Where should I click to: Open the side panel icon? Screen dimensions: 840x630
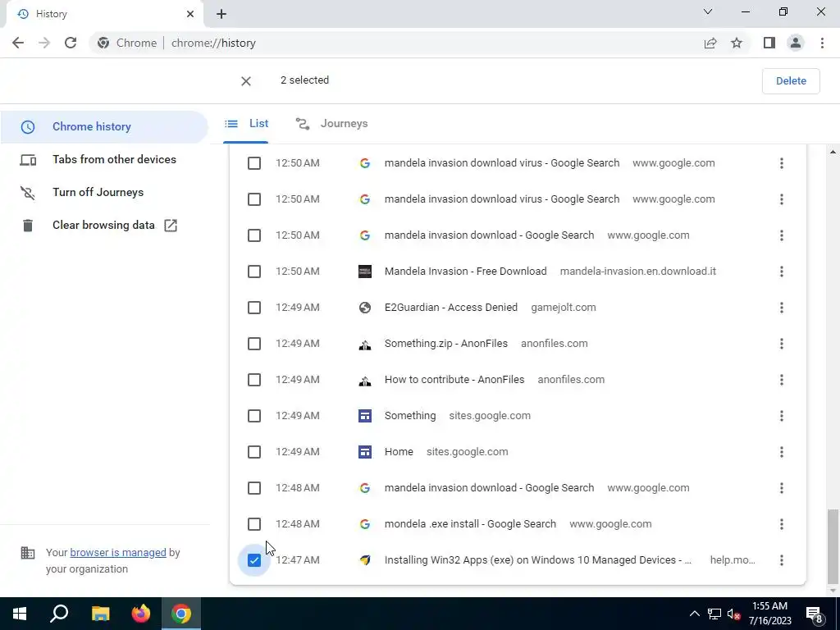769,43
